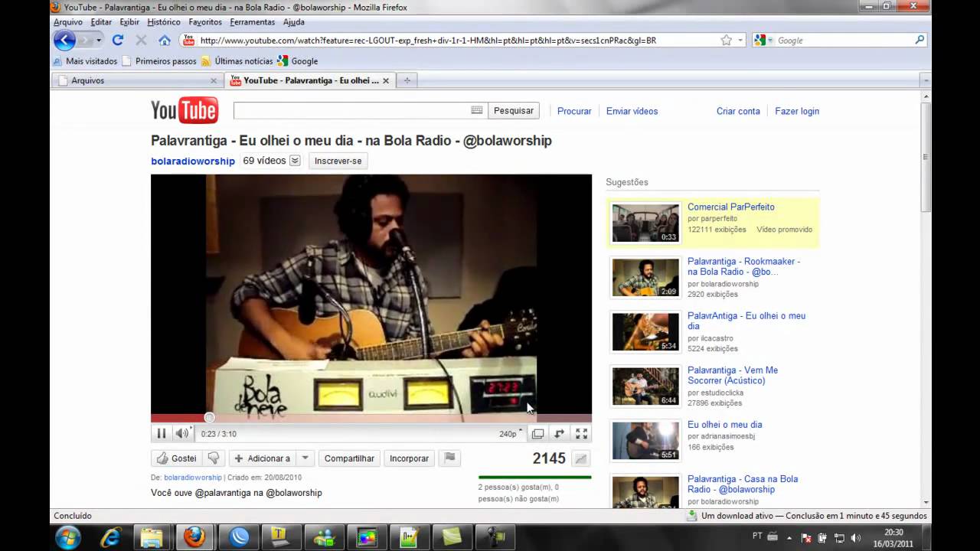Open the Ajuda menu
Screen dimensions: 980x551
pos(293,22)
